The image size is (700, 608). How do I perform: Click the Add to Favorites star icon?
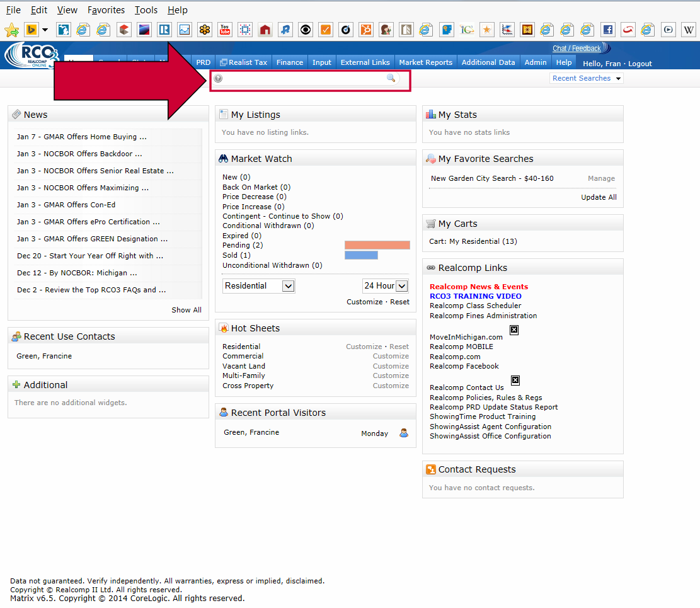click(11, 30)
